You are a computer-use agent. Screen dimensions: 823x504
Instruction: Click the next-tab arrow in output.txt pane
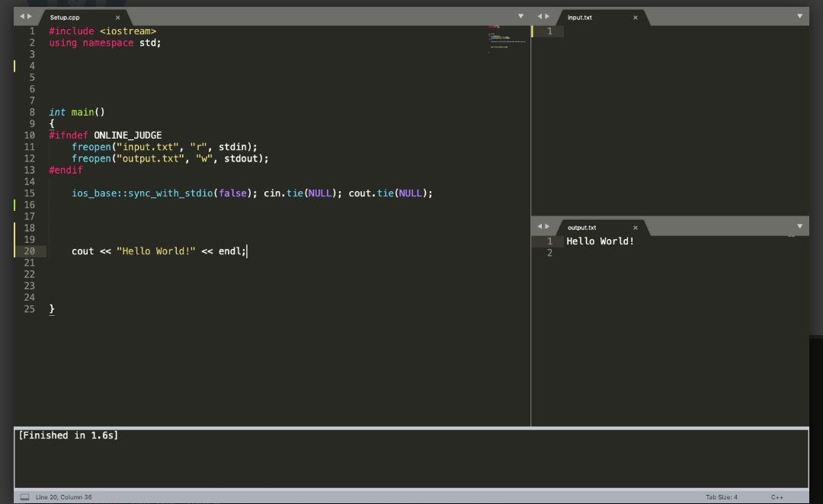pyautogui.click(x=547, y=226)
